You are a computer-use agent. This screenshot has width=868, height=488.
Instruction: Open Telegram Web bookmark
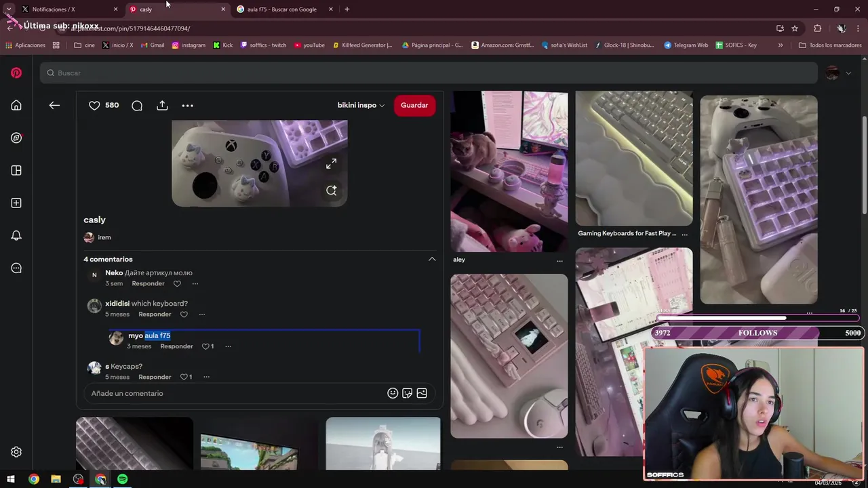pos(686,45)
